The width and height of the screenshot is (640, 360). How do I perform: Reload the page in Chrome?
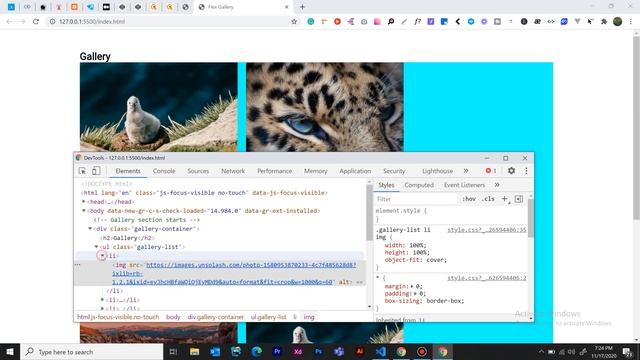[x=36, y=21]
